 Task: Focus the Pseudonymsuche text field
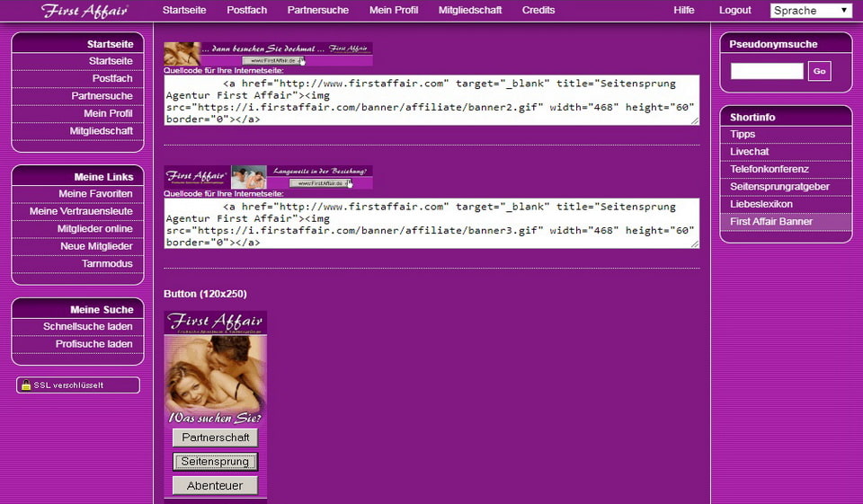[767, 71]
